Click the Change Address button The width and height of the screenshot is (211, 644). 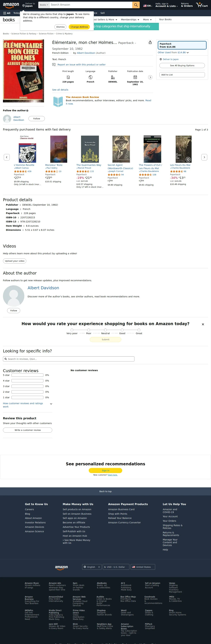(x=79, y=27)
